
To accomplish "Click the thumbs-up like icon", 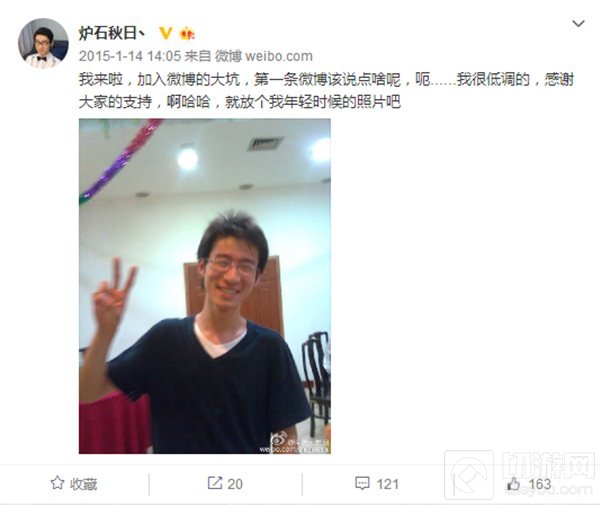I will [x=514, y=484].
